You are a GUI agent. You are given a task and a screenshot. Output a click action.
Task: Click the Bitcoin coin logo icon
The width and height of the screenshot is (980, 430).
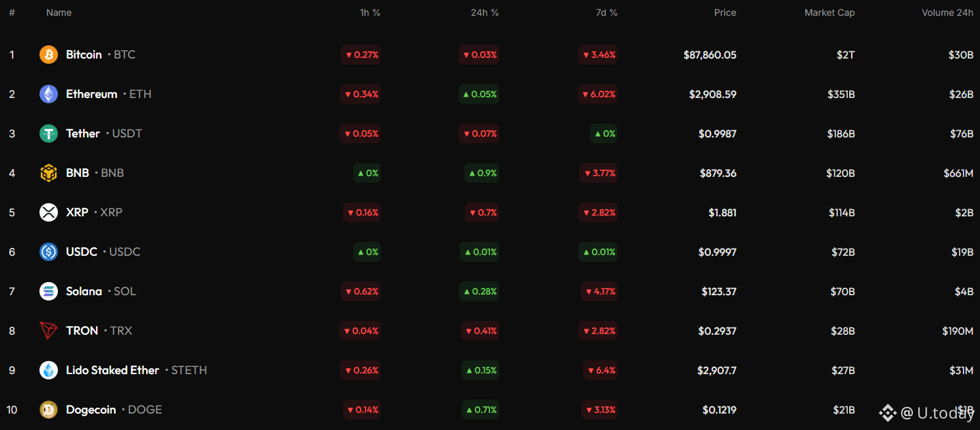tap(49, 55)
